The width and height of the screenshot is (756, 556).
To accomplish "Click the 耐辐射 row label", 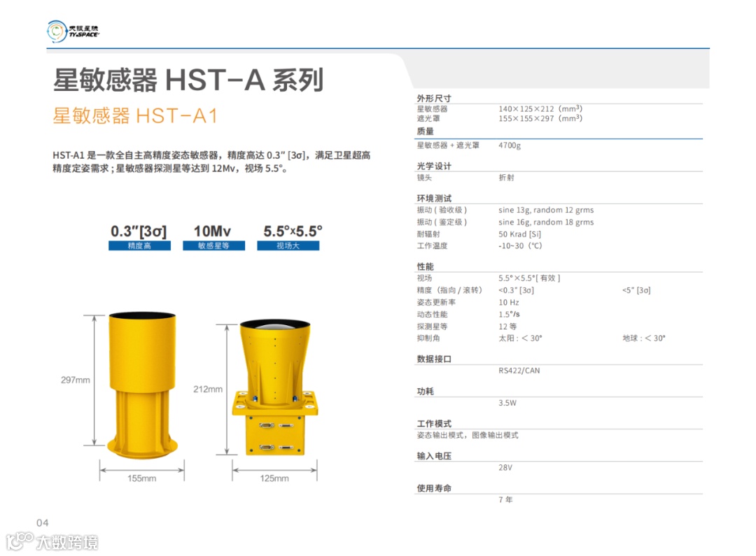I will 428,234.
